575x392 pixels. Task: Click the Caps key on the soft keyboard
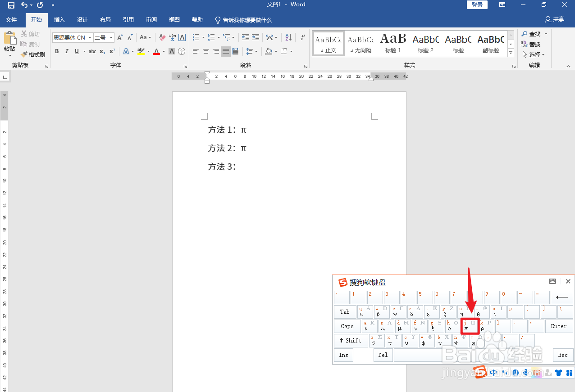click(347, 326)
